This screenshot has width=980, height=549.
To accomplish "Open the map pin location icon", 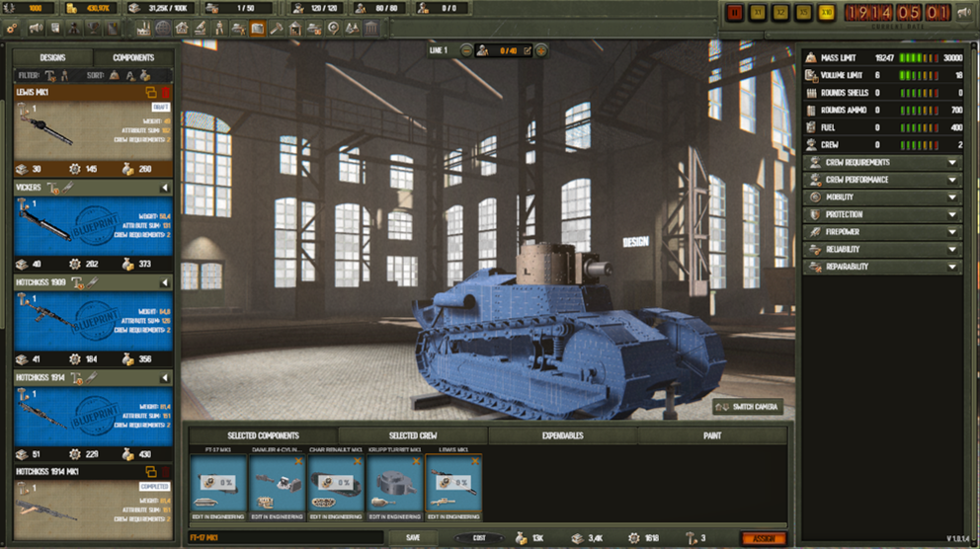I will click(333, 28).
